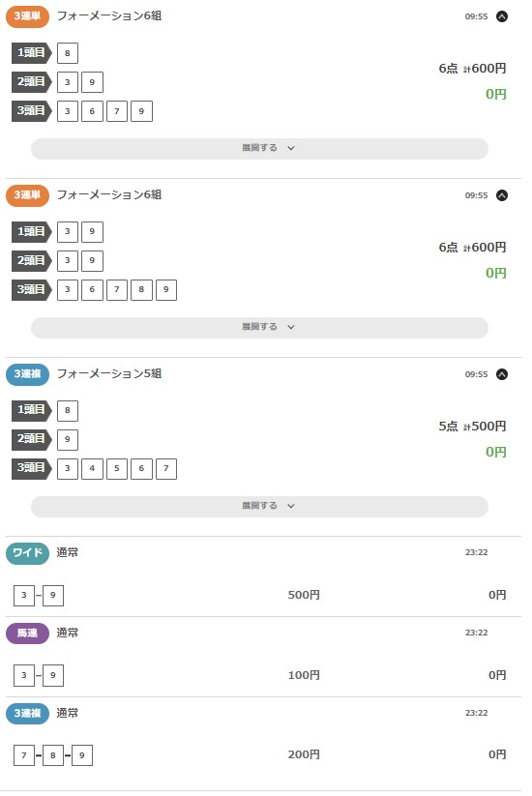This screenshot has width=532, height=796.
Task: Click the 500円 amount on the ワイド ticket
Action: (x=304, y=595)
